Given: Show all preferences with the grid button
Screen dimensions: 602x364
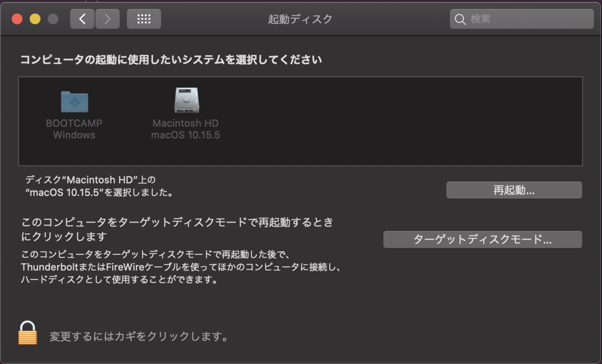Looking at the screenshot, I should pyautogui.click(x=144, y=19).
